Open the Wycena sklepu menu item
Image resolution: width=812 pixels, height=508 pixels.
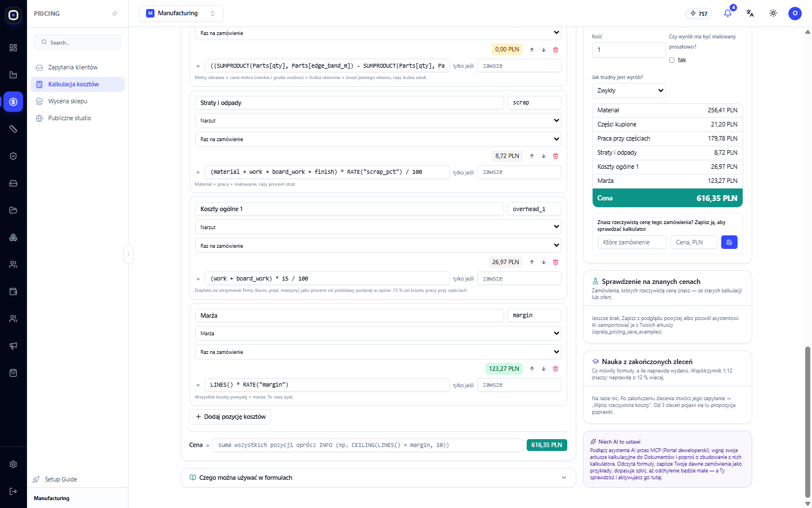point(68,101)
